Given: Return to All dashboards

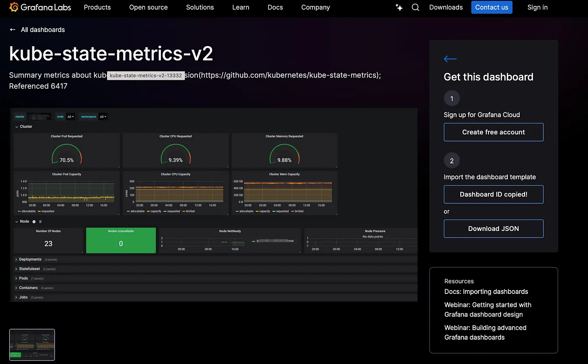Looking at the screenshot, I should click(43, 30).
